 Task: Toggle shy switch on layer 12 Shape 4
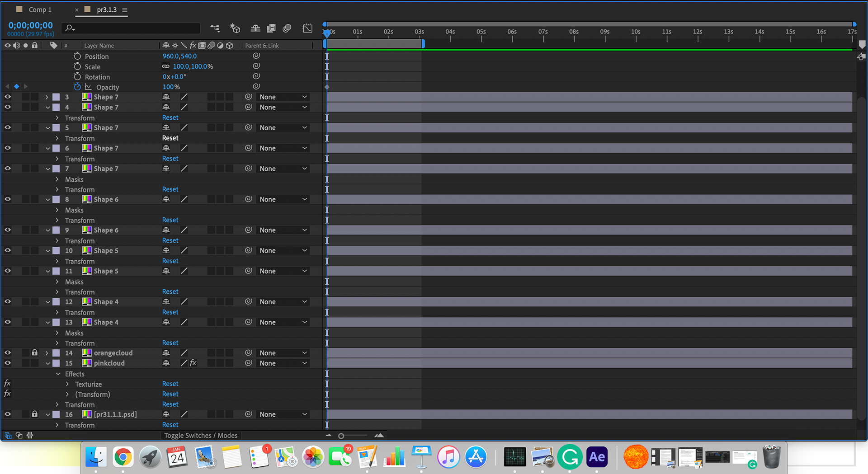point(166,301)
